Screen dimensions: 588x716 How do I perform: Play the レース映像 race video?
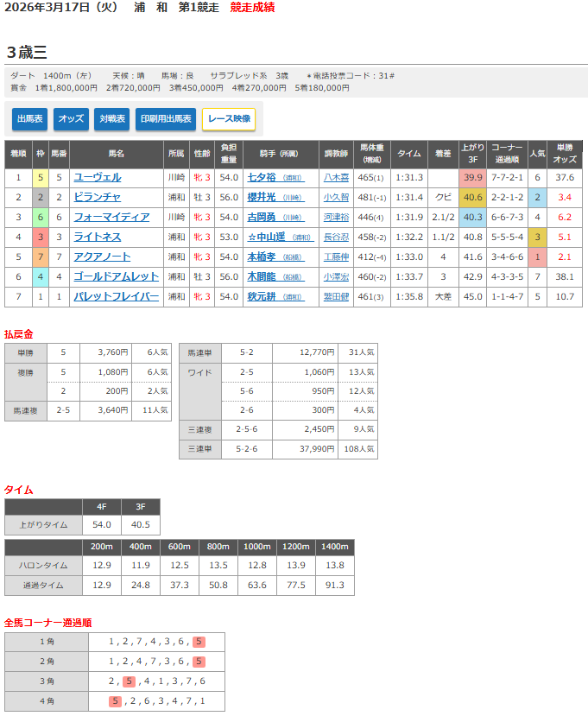pyautogui.click(x=228, y=119)
